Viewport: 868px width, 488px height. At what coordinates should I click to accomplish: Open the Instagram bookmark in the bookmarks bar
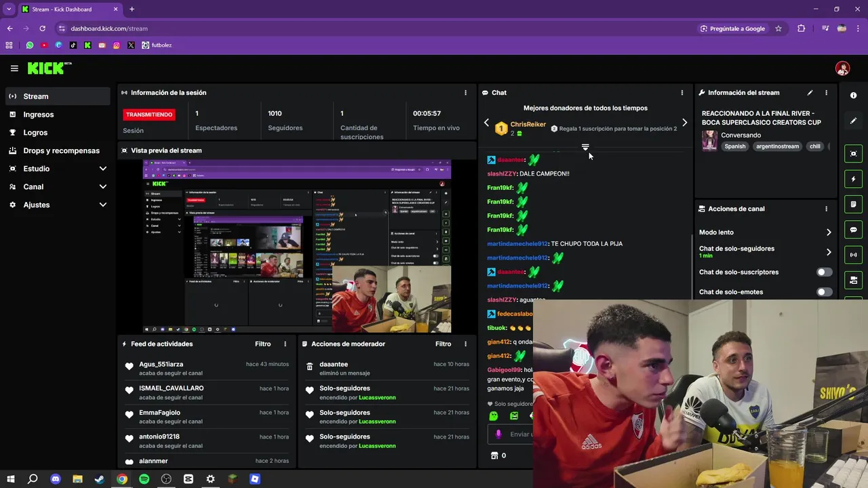point(117,45)
